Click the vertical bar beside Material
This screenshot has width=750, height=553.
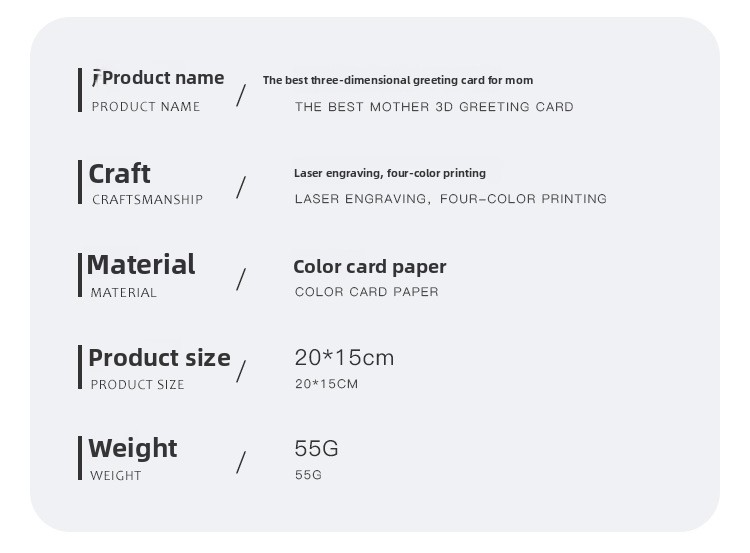click(x=80, y=275)
